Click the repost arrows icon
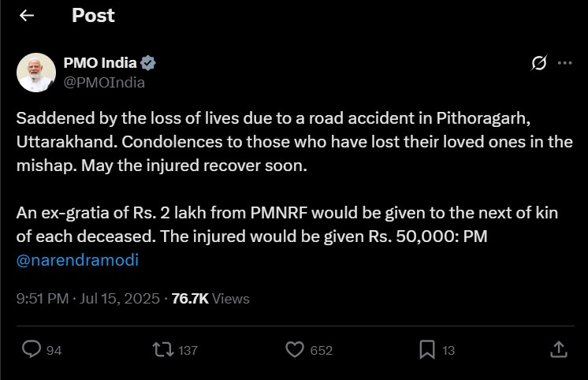 (164, 349)
